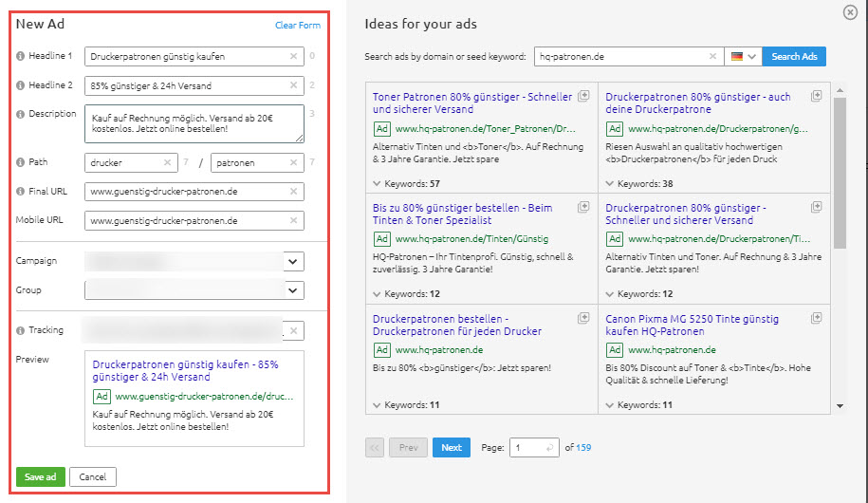The image size is (868, 503).
Task: Open the Group dropdown
Action: point(293,290)
